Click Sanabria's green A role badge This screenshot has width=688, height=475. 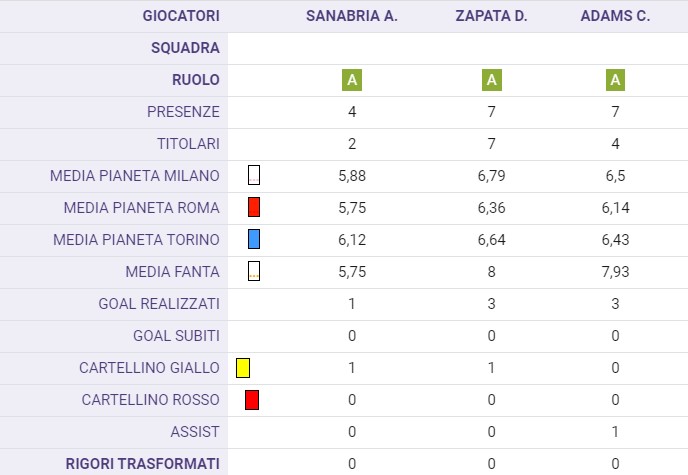click(352, 80)
